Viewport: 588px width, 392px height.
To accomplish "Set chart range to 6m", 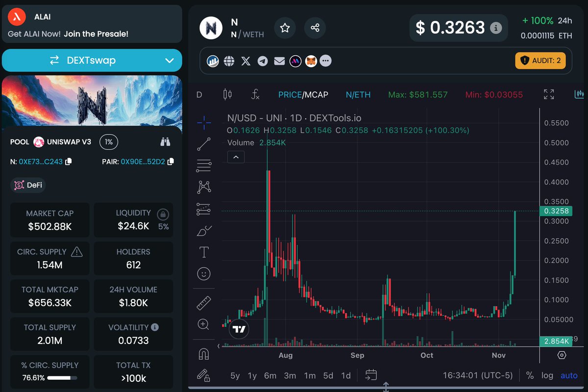I will pos(270,375).
